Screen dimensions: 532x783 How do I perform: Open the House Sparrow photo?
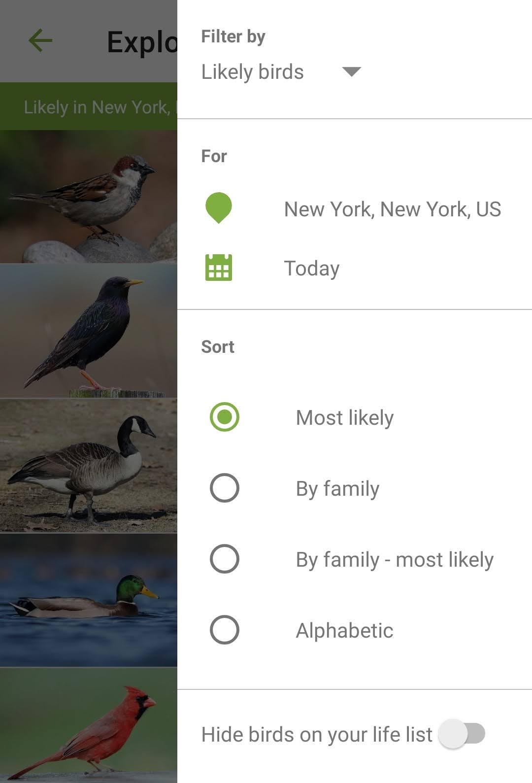[x=89, y=196]
